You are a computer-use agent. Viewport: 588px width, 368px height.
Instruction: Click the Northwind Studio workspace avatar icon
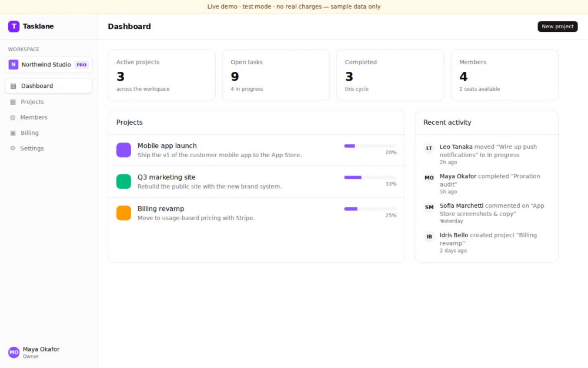click(x=14, y=65)
